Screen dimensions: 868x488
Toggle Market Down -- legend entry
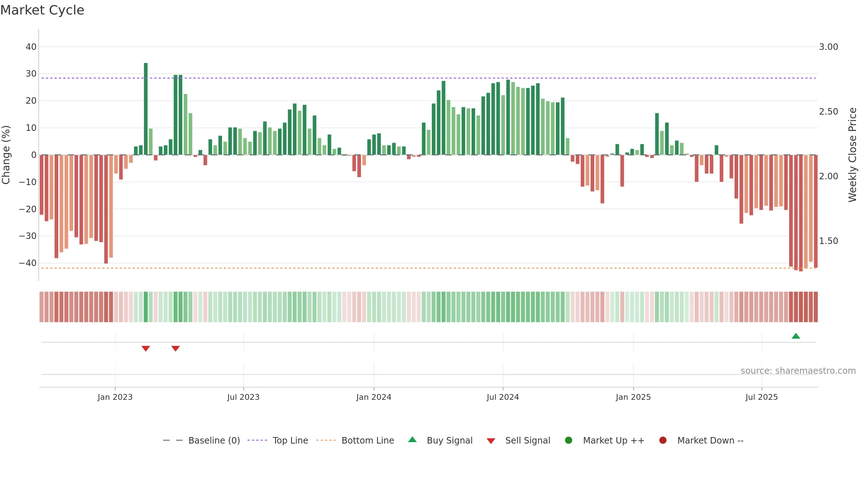(x=701, y=440)
